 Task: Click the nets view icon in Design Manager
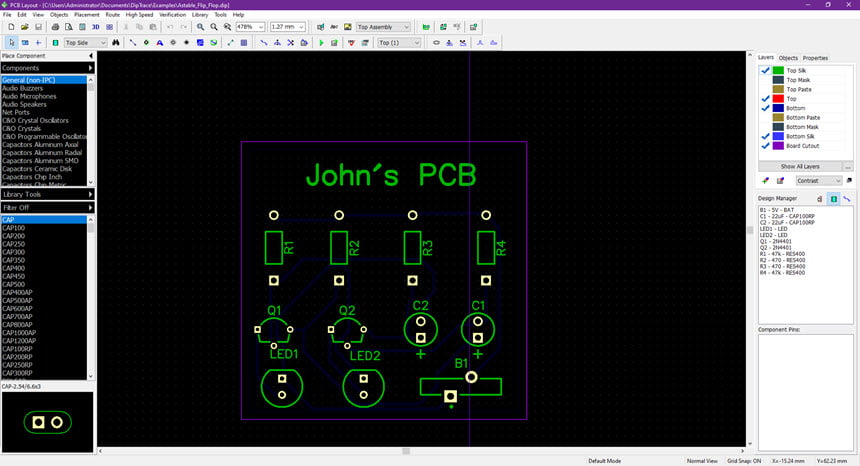tap(847, 198)
